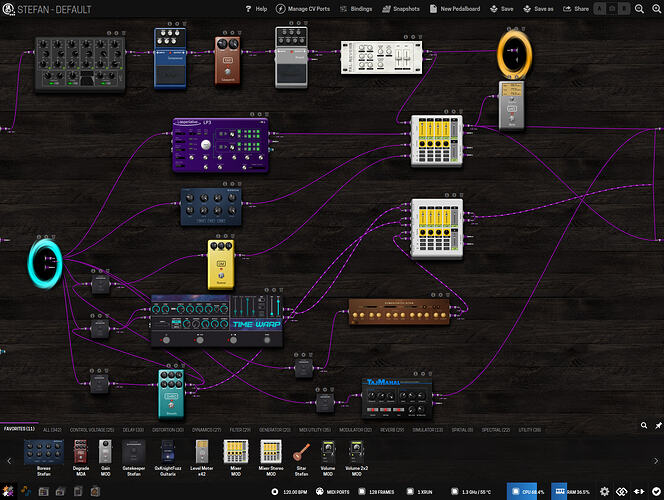Open the Bindings panel

[356, 8]
